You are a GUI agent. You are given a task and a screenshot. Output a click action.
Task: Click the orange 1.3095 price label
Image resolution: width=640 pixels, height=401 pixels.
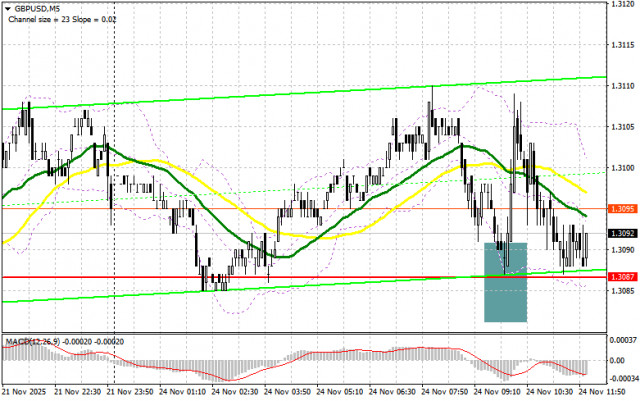623,209
